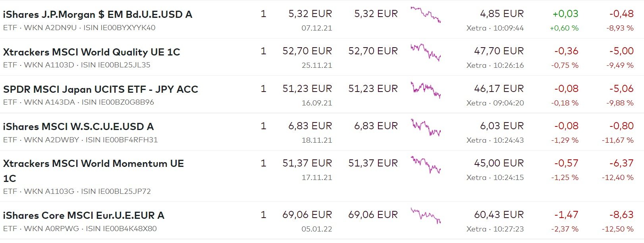Click the iShares MSCI W.S.C. sparkline chart

(x=426, y=127)
